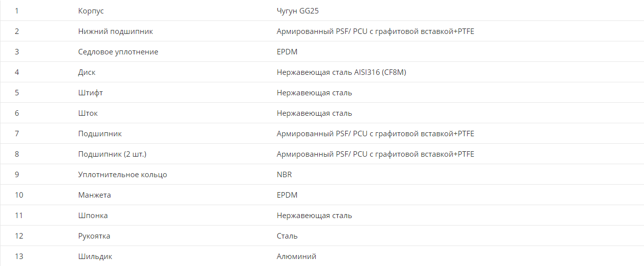Click row number 1 in the table

pyautogui.click(x=17, y=10)
